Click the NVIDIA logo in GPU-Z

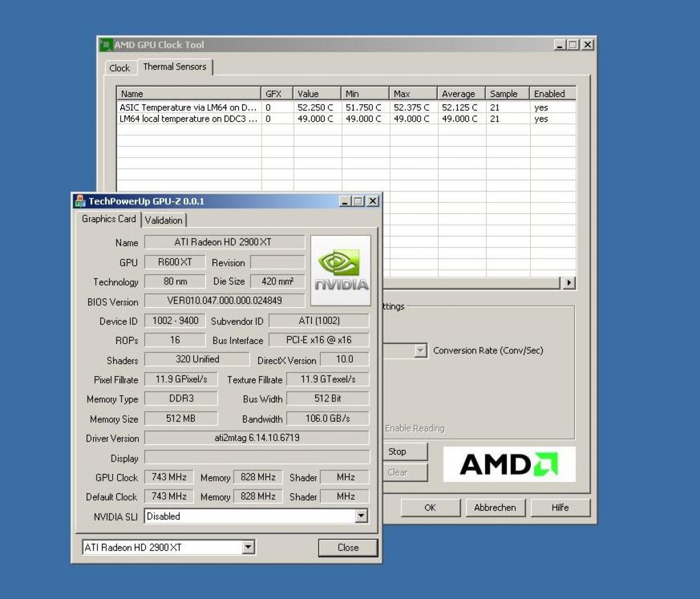tap(341, 271)
